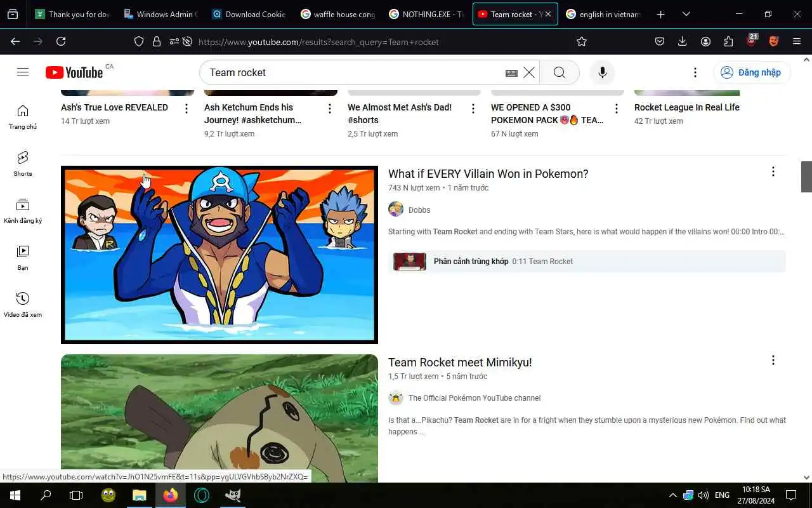Grab the page vertical scrollbar thumb

(806, 177)
